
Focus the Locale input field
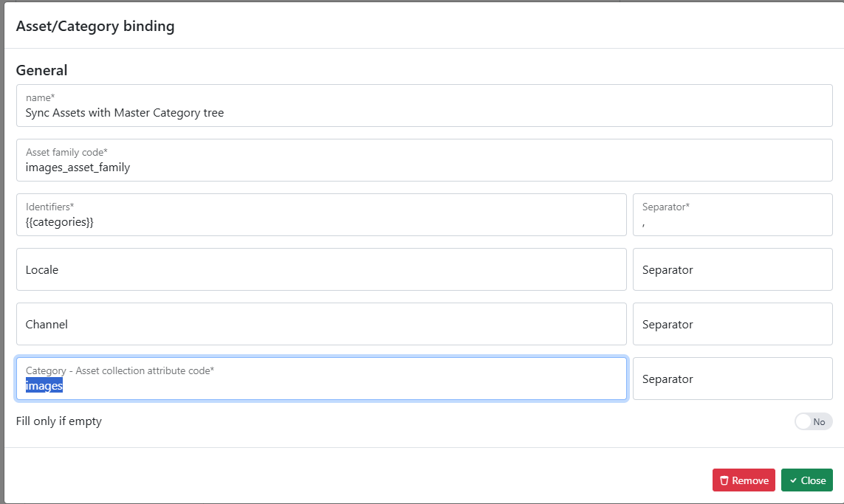point(321,269)
